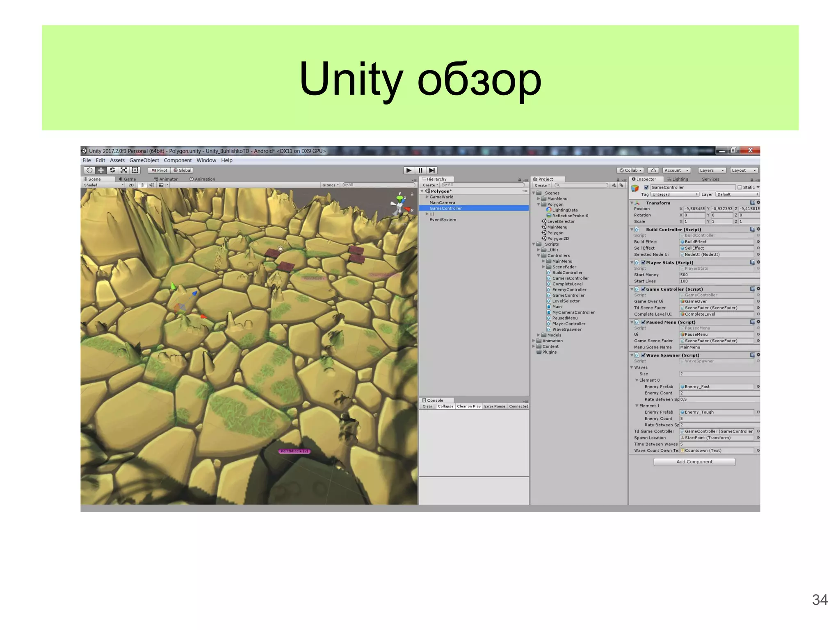The image size is (840, 630).
Task: Open Build Controller help book icon
Action: [x=752, y=229]
